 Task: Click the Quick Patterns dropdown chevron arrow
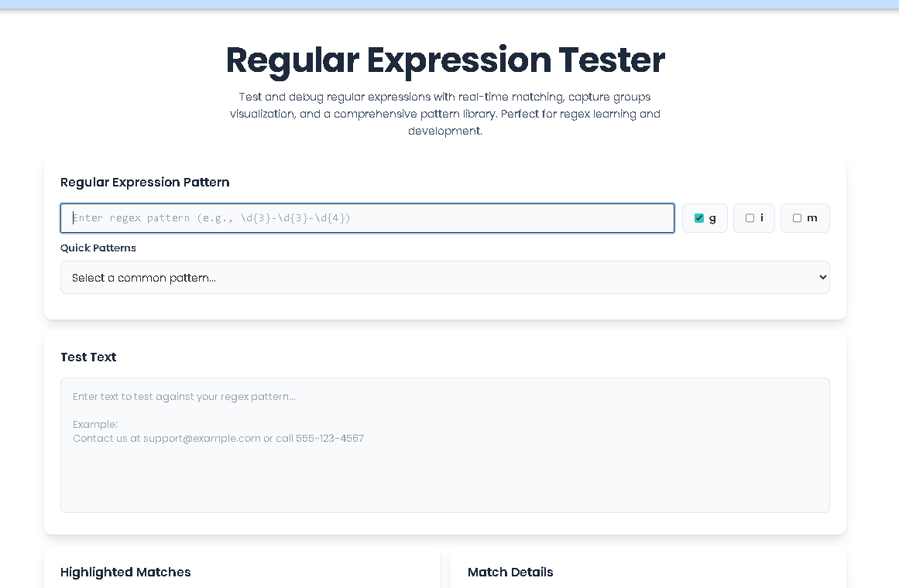(821, 277)
